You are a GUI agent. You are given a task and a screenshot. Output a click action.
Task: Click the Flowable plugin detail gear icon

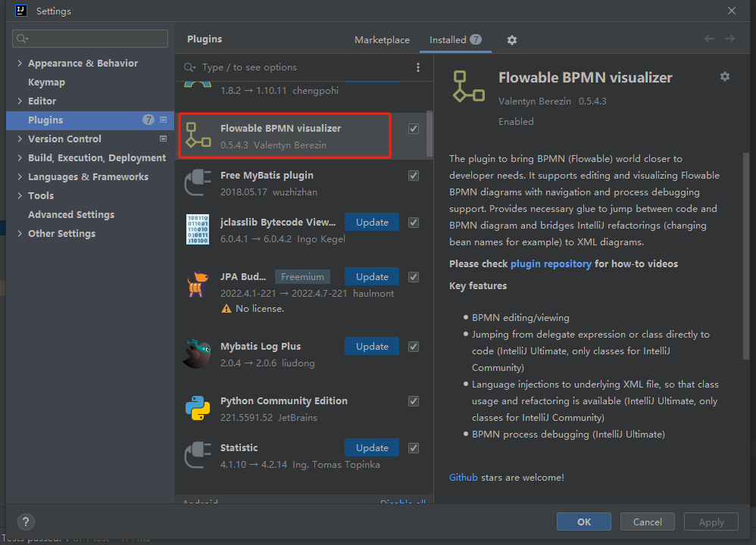pos(725,76)
